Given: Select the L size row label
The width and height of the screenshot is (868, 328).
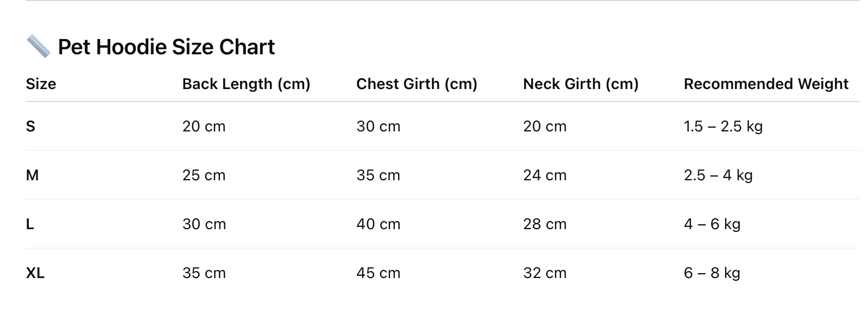Looking at the screenshot, I should 30,224.
